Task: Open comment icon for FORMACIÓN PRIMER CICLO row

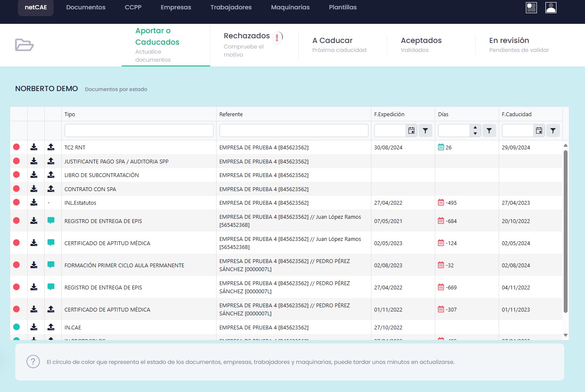Action: coord(51,265)
